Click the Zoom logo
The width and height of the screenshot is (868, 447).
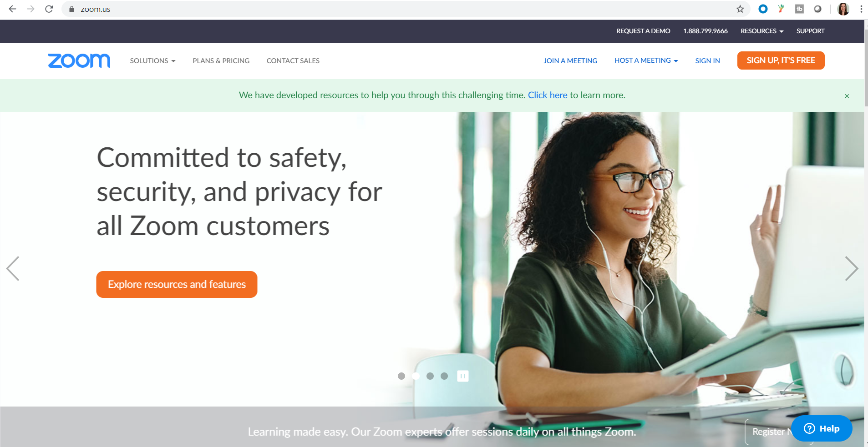click(x=79, y=60)
